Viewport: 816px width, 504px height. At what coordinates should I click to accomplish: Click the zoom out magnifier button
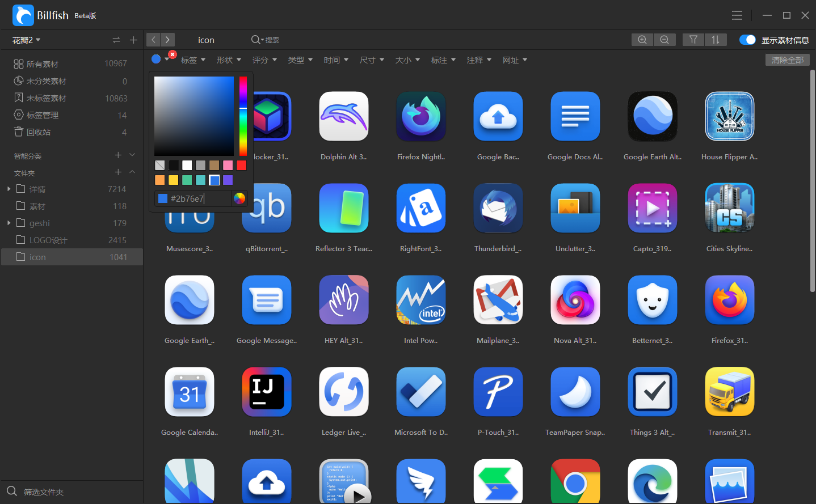pyautogui.click(x=664, y=40)
